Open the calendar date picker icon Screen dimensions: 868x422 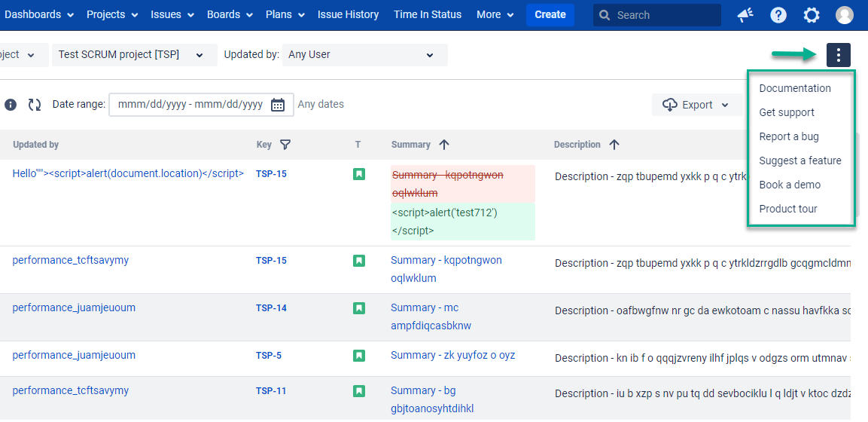(x=278, y=105)
